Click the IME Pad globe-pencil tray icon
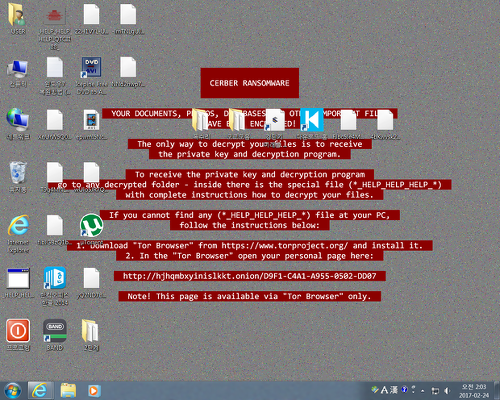Image resolution: width=500 pixels, height=400 pixels. point(375,389)
